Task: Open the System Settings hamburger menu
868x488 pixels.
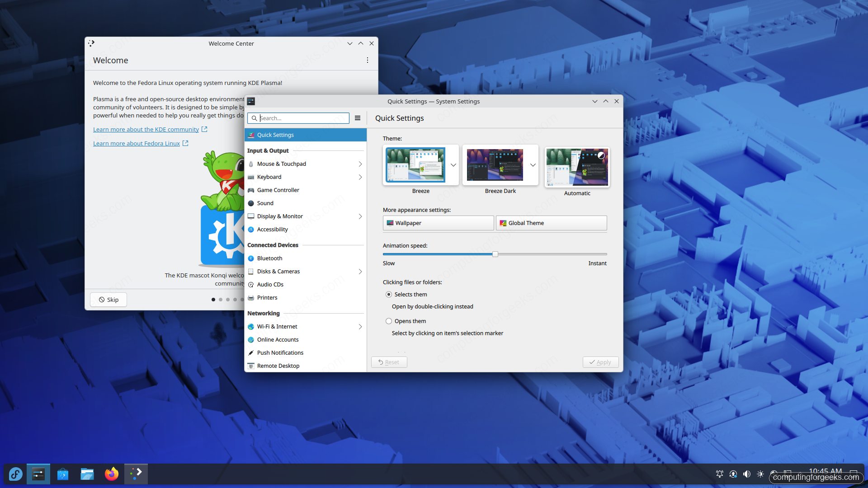Action: click(x=358, y=118)
